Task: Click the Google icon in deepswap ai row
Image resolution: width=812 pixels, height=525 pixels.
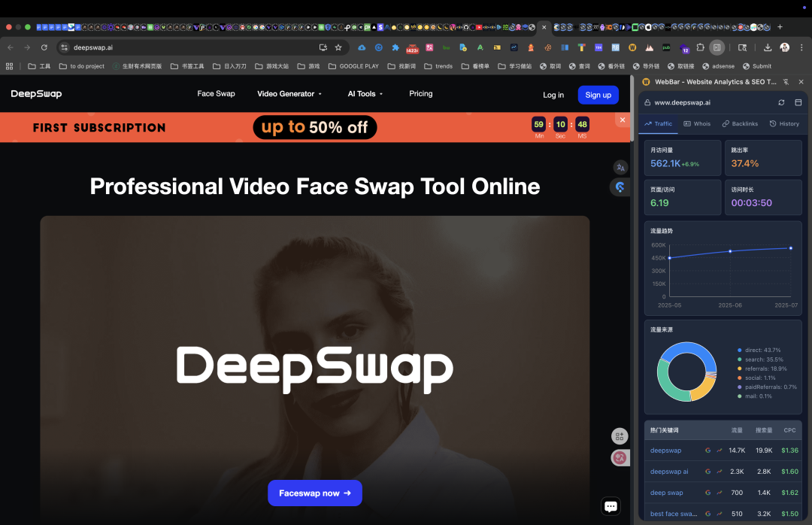Action: pos(708,472)
